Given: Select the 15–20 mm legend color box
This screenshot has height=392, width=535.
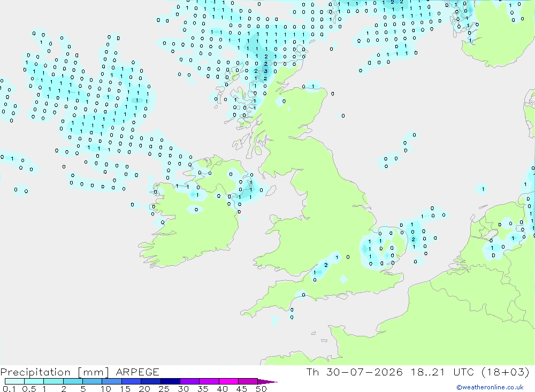Looking at the screenshot, I should click(x=132, y=381).
